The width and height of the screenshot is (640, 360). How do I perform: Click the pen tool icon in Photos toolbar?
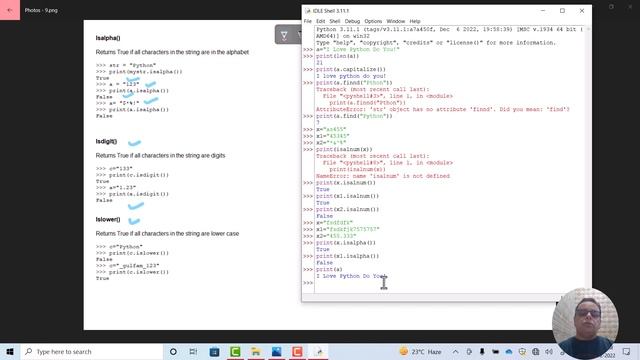pyautogui.click(x=284, y=36)
